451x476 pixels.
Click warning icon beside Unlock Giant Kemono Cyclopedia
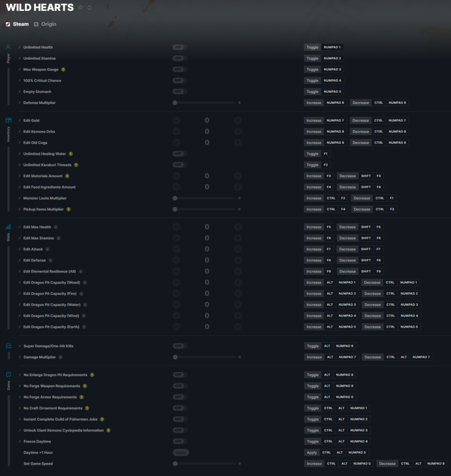[x=109, y=430]
